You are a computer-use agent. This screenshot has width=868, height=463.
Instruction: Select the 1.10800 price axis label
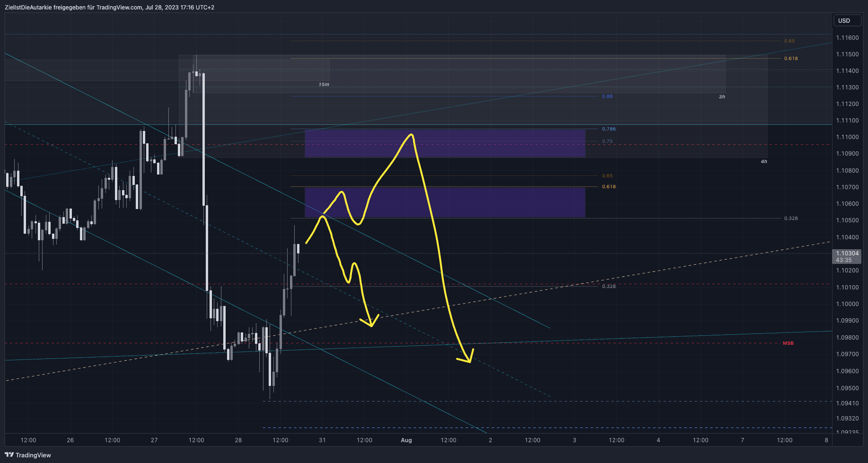(x=847, y=171)
